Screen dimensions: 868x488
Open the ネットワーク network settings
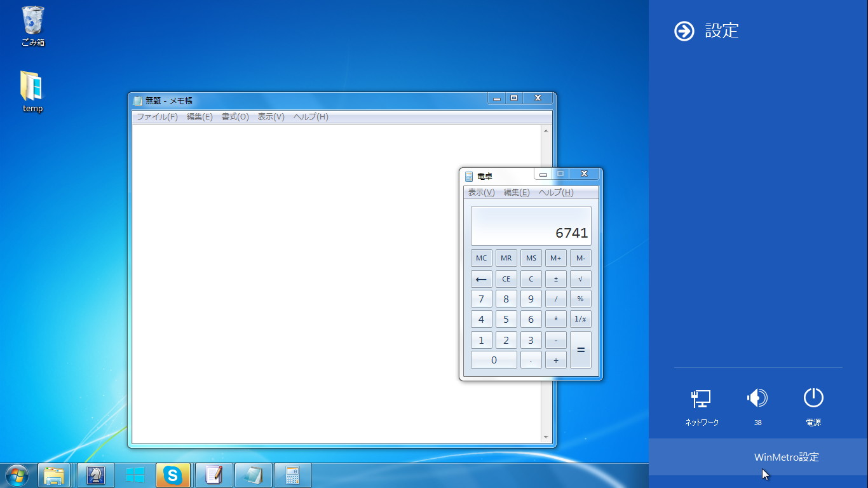pyautogui.click(x=702, y=407)
